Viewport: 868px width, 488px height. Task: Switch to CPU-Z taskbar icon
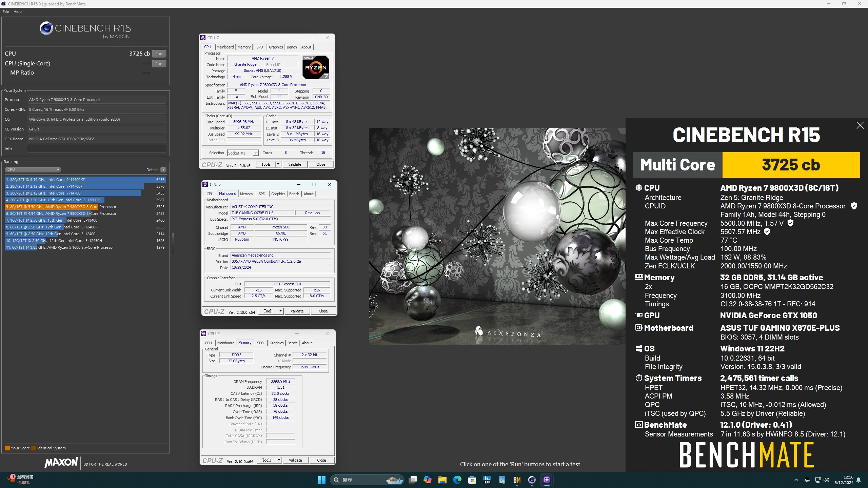[x=547, y=480]
